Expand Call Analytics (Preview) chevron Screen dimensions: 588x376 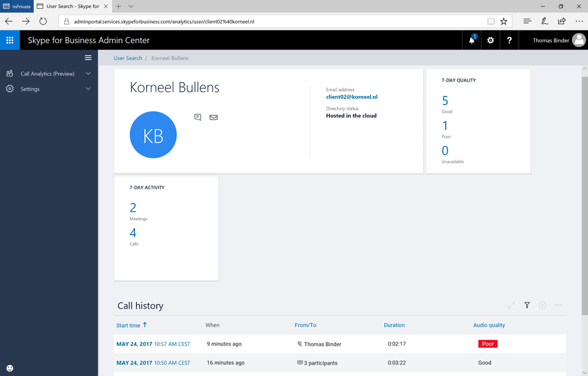pos(88,74)
